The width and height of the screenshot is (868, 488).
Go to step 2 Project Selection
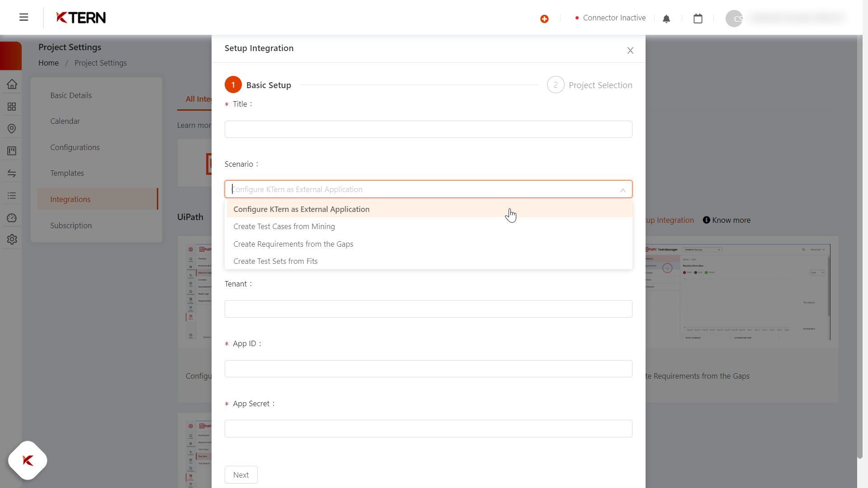click(590, 84)
